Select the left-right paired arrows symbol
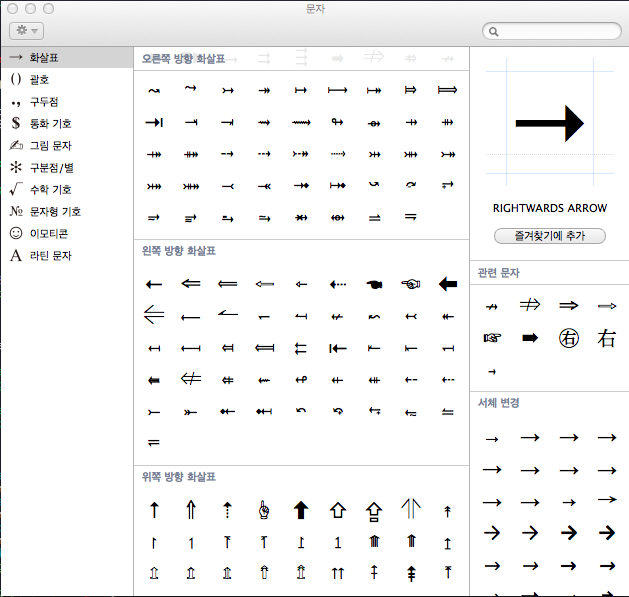629x597 pixels. click(x=301, y=348)
